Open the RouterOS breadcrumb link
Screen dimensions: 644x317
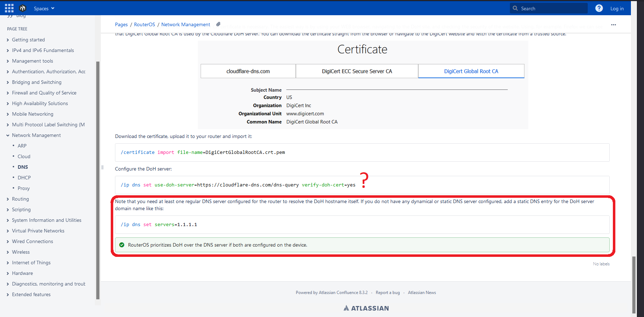[x=144, y=24]
